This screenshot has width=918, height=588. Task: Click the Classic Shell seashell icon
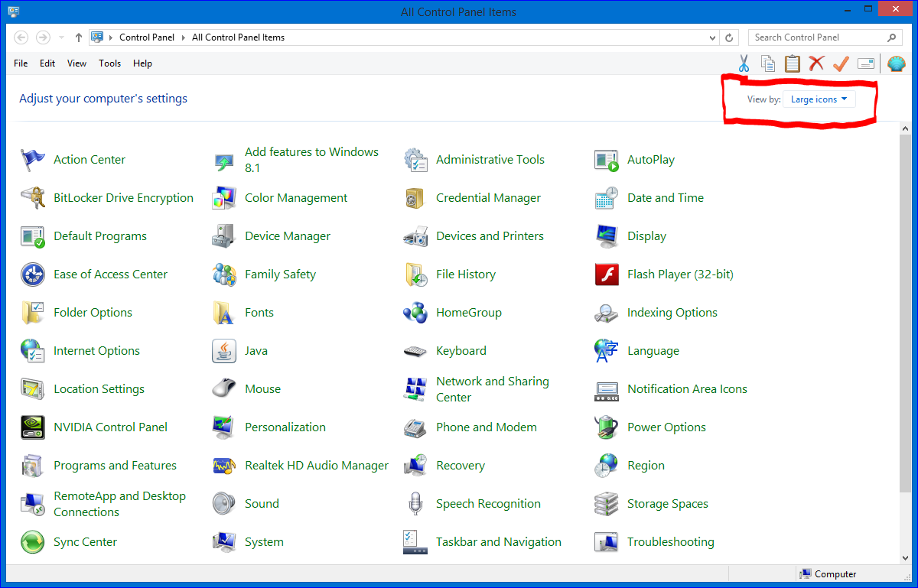click(x=896, y=63)
